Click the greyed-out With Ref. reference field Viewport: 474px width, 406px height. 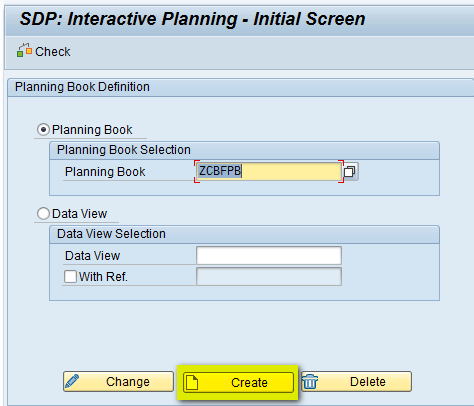(269, 276)
